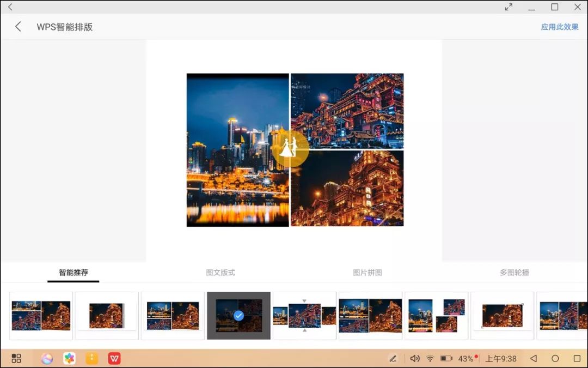
Task: Open the 多图轮播 tab
Action: 514,272
